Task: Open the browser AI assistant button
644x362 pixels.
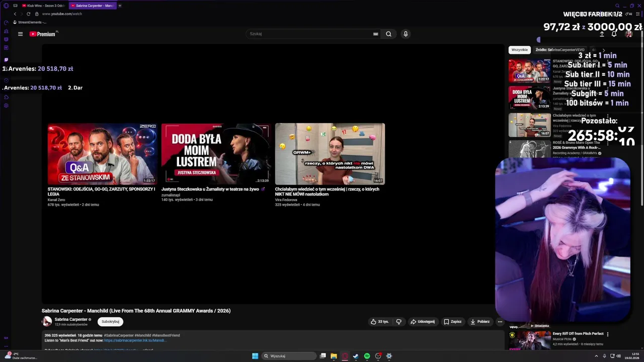Action: 629,14
